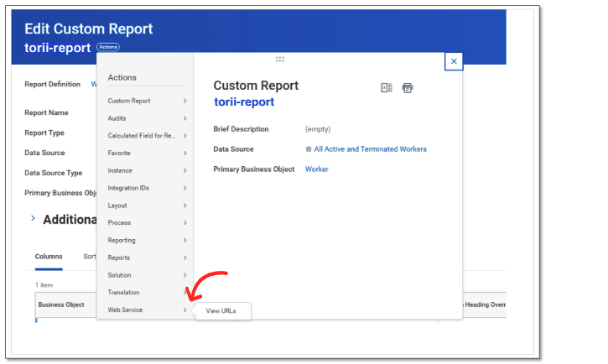
Task: Click the Actions pill next to torii-report
Action: (108, 47)
